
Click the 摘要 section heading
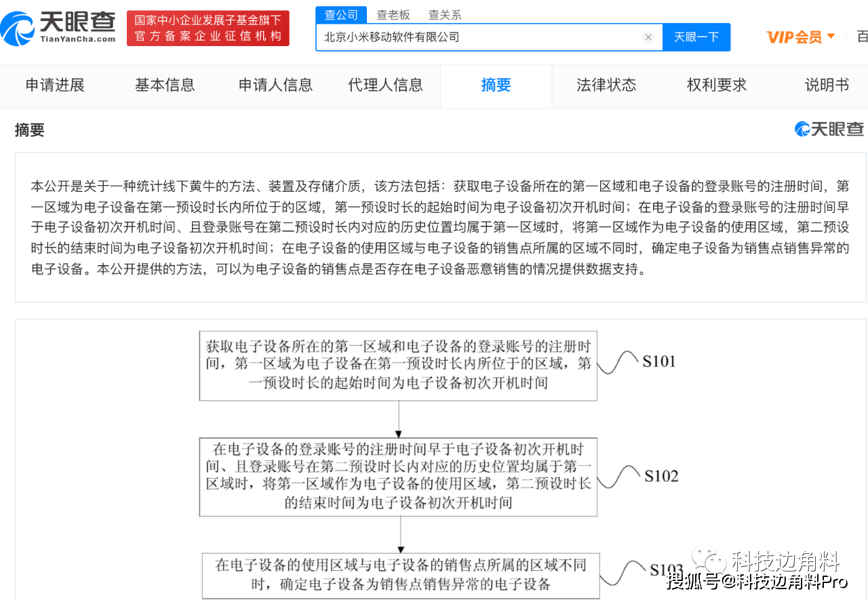(x=30, y=130)
